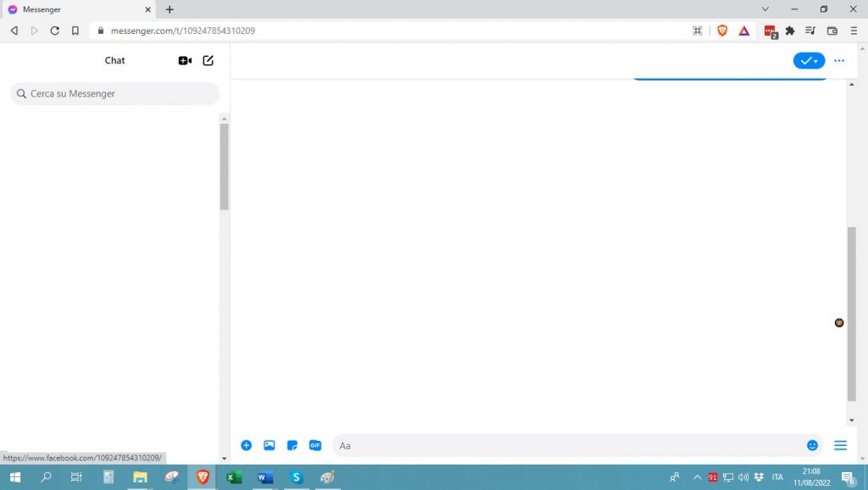
Task: Click the Brave Shields lion icon
Action: tap(722, 31)
